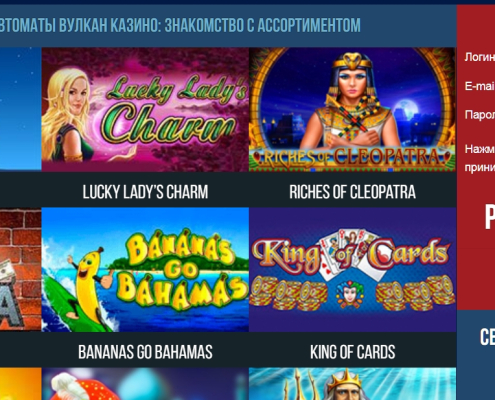Open the Bananas Go Bahamas game thumbnail
Image resolution: width=495 pixels, height=400 pixels.
(x=145, y=269)
